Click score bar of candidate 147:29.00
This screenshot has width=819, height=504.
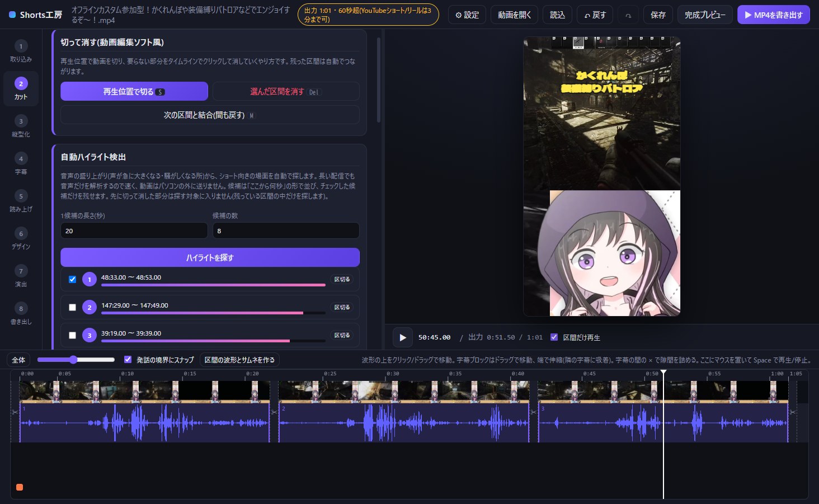click(213, 313)
